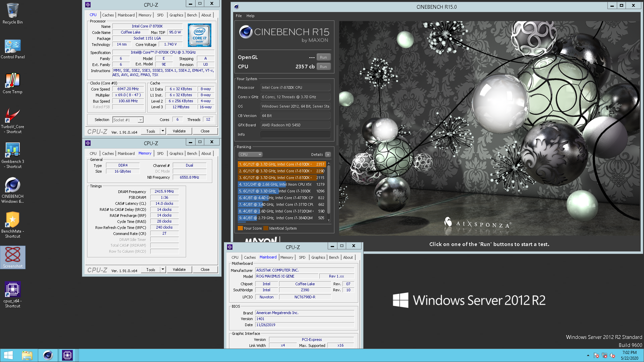Viewport: 644px width, 362px height.
Task: Switch to Caches tab in top CPU-Z
Action: 108,15
